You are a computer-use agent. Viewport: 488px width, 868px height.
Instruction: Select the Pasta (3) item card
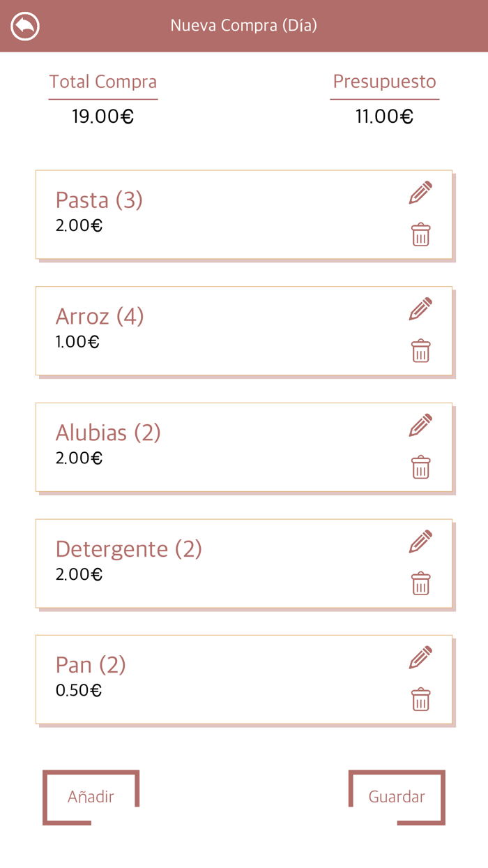[x=209, y=214]
